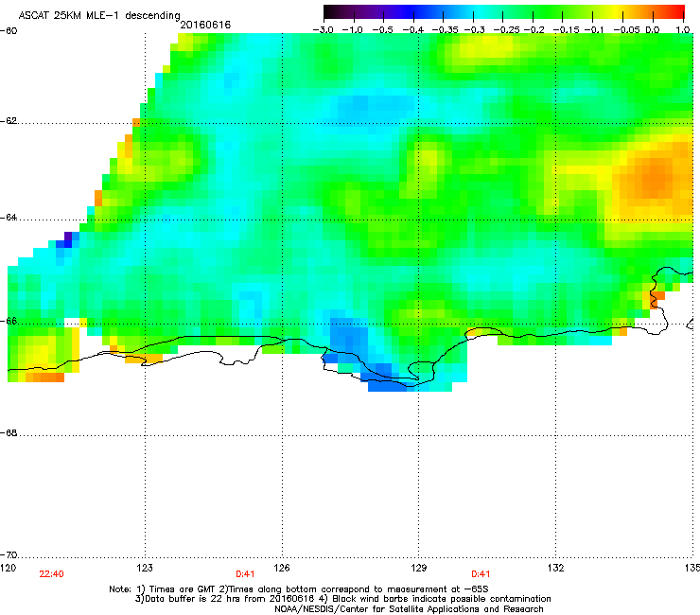This screenshot has width=700, height=615.
Task: Click the colorbar label -0.3
Action: [475, 30]
